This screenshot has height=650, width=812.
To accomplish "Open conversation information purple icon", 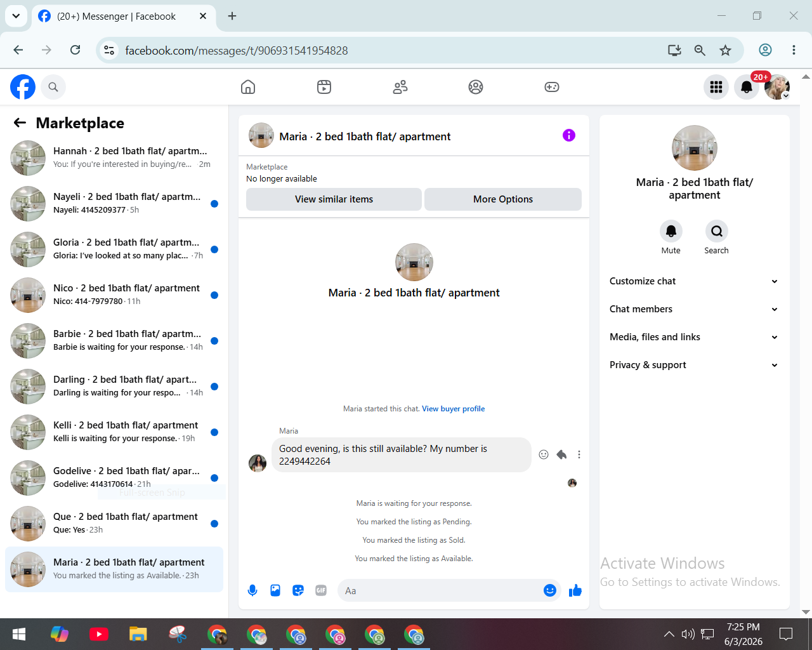I will 569,135.
